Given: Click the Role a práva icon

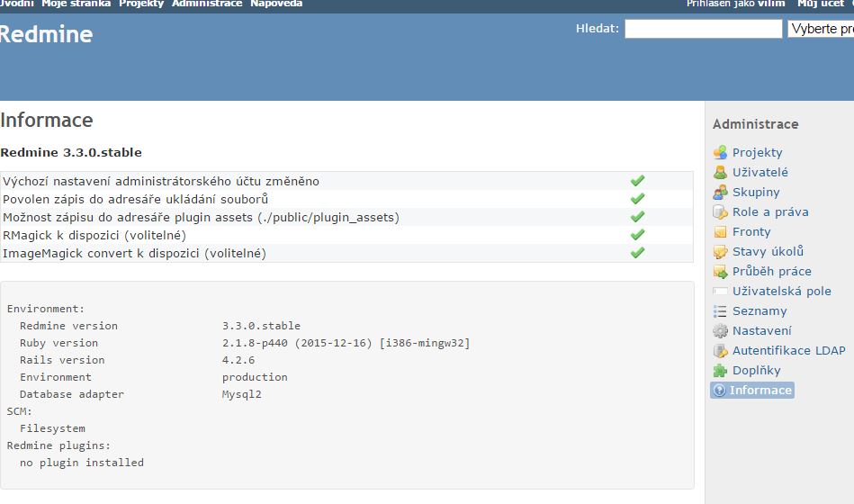Looking at the screenshot, I should pyautogui.click(x=720, y=212).
